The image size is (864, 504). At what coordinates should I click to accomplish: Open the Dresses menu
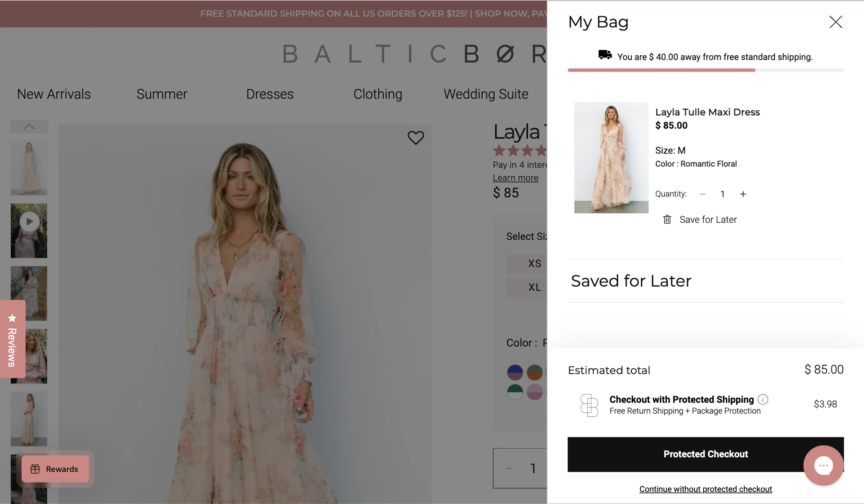[x=270, y=94]
